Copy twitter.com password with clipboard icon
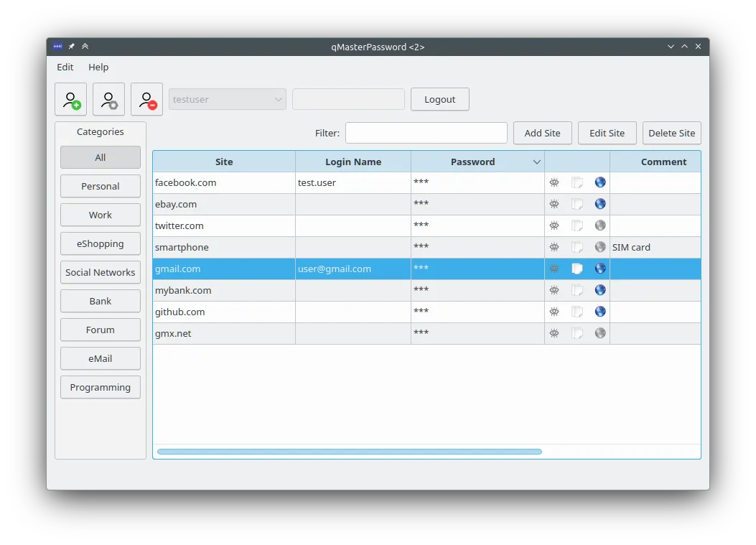This screenshot has width=756, height=545. coord(577,225)
